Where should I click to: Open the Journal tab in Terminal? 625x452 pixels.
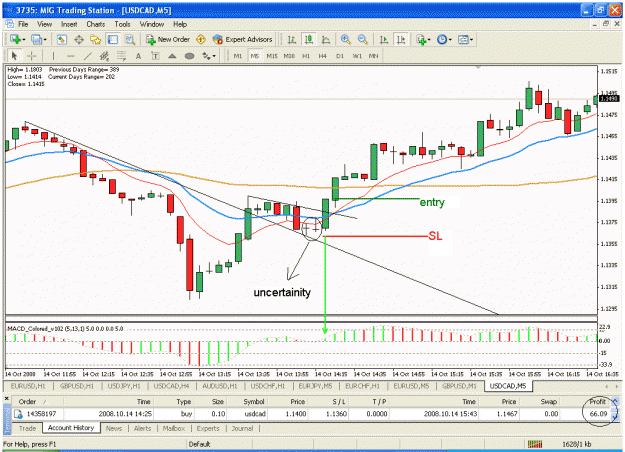click(242, 428)
